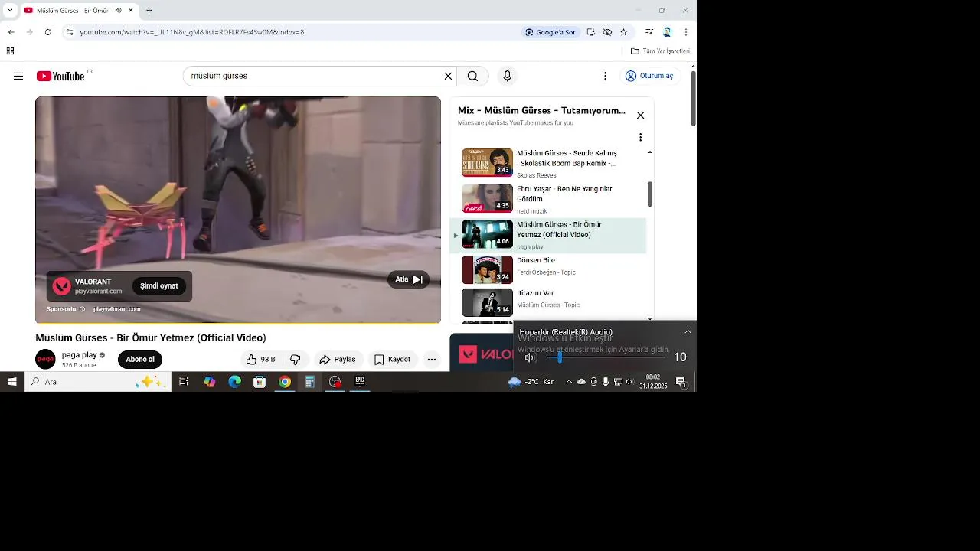
Task: Open Epic Games launcher on taskbar
Action: coord(360,382)
